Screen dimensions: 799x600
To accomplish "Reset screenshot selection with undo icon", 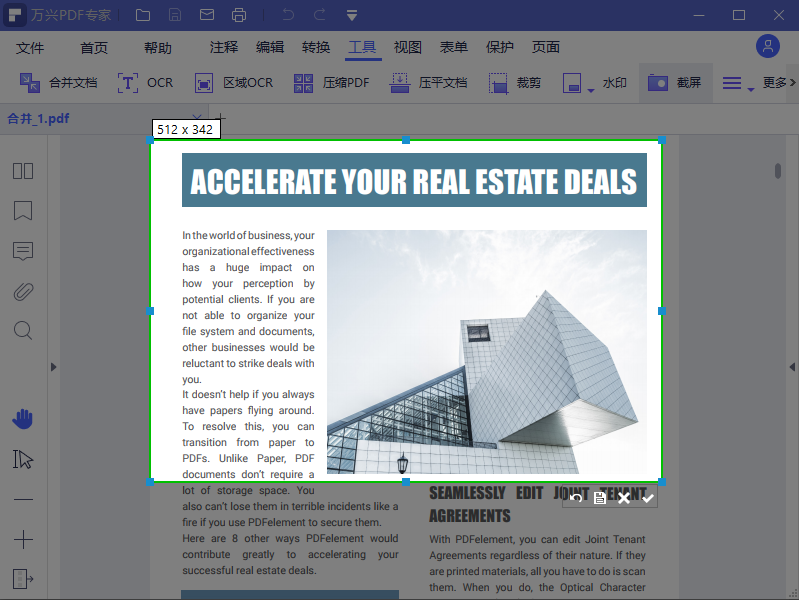I will point(576,498).
